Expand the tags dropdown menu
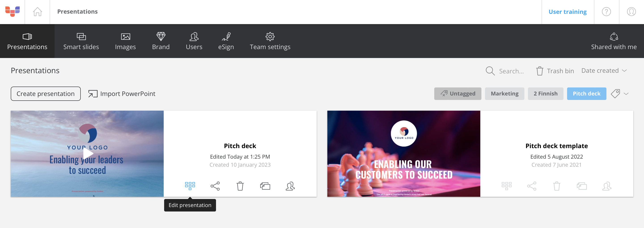 tap(620, 93)
